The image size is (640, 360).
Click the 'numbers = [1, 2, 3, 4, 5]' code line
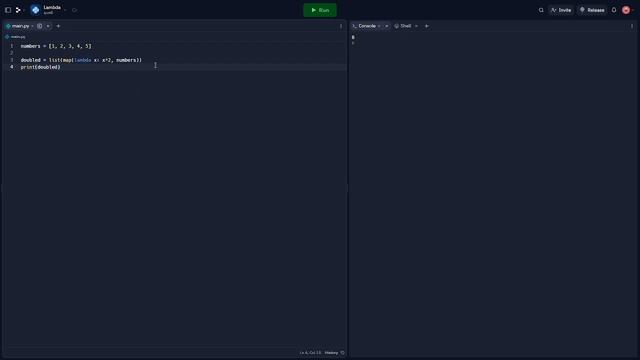(56, 46)
